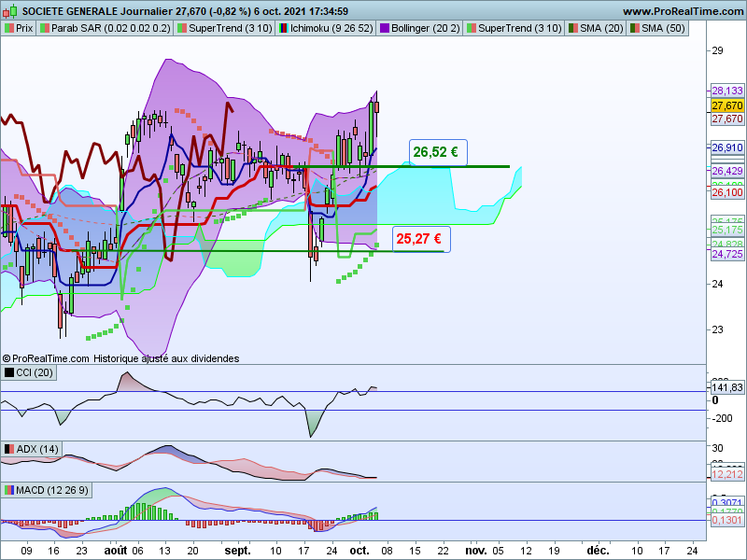The height and width of the screenshot is (560, 747).
Task: Click the 09 date tick on time axis
Action: point(27,551)
